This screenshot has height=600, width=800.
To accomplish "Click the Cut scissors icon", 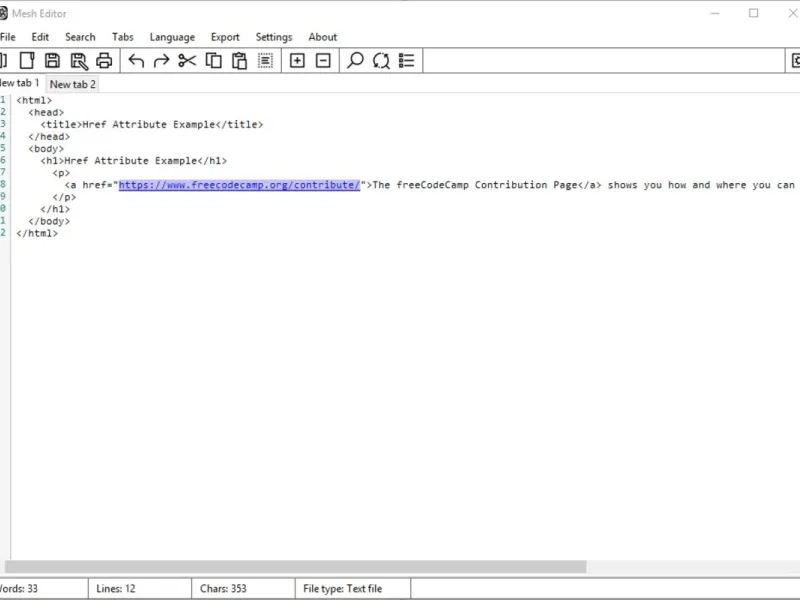I will [x=187, y=61].
